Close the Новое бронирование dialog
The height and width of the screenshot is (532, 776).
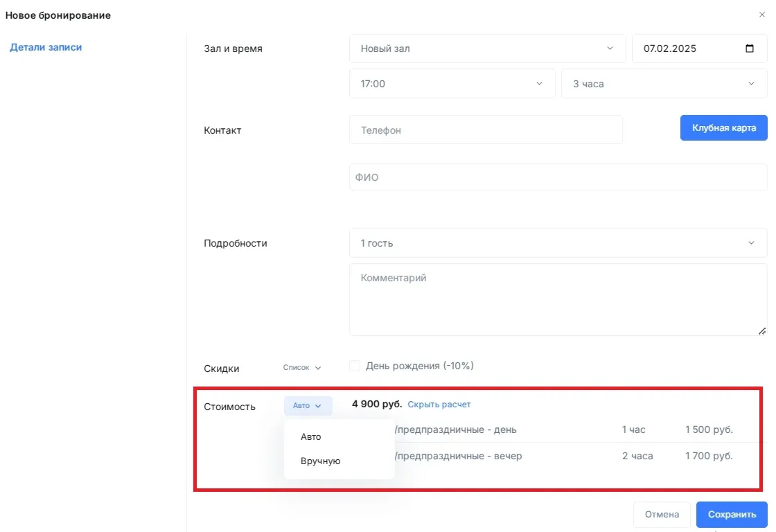(x=762, y=15)
